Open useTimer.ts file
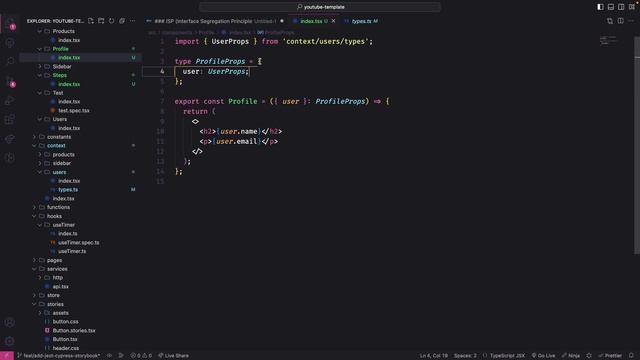The height and width of the screenshot is (360, 640). click(72, 251)
